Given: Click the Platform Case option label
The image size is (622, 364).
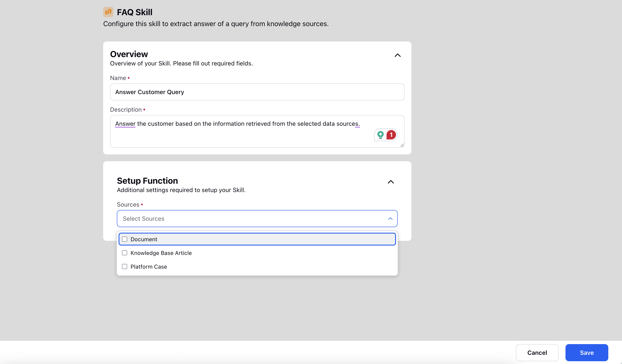Looking at the screenshot, I should point(149,267).
